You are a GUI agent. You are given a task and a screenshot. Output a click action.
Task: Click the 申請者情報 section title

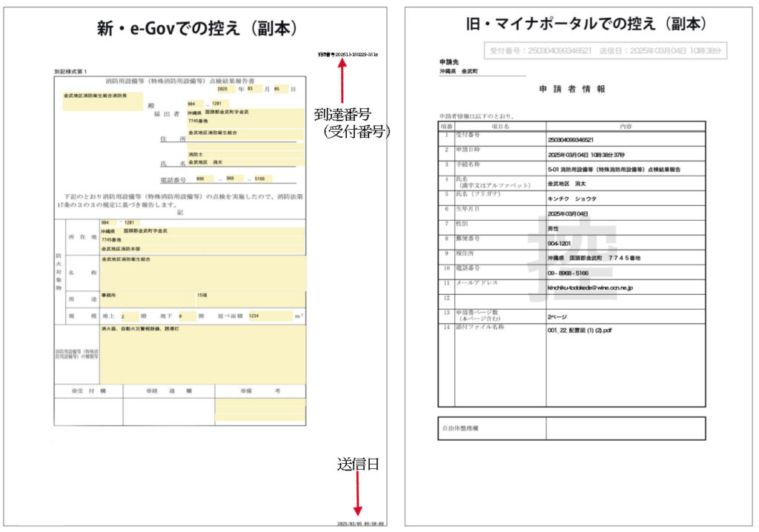[x=572, y=89]
